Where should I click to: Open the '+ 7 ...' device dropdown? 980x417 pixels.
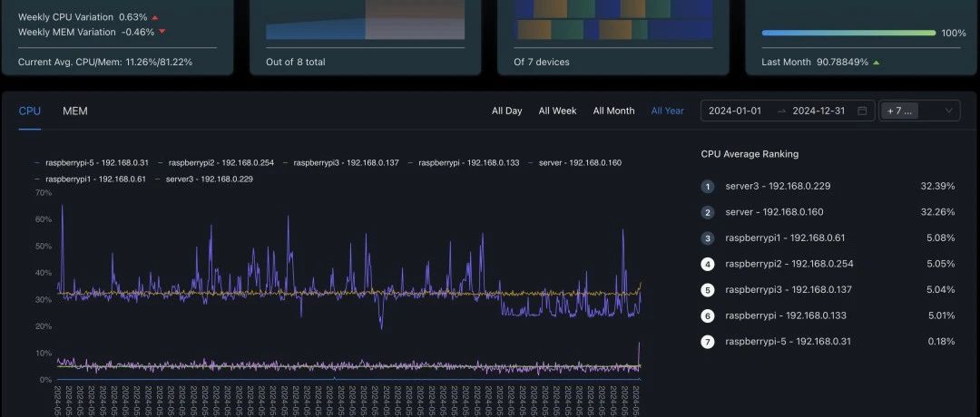click(x=919, y=111)
